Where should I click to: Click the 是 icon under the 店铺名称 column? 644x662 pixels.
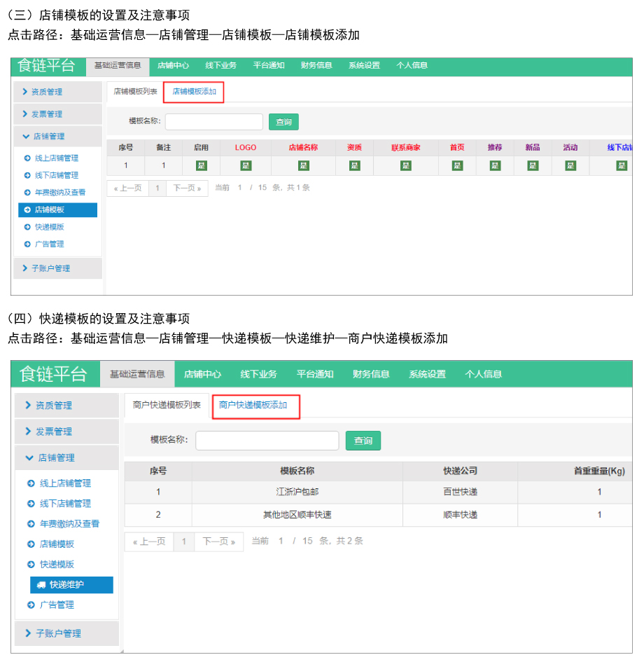[303, 165]
